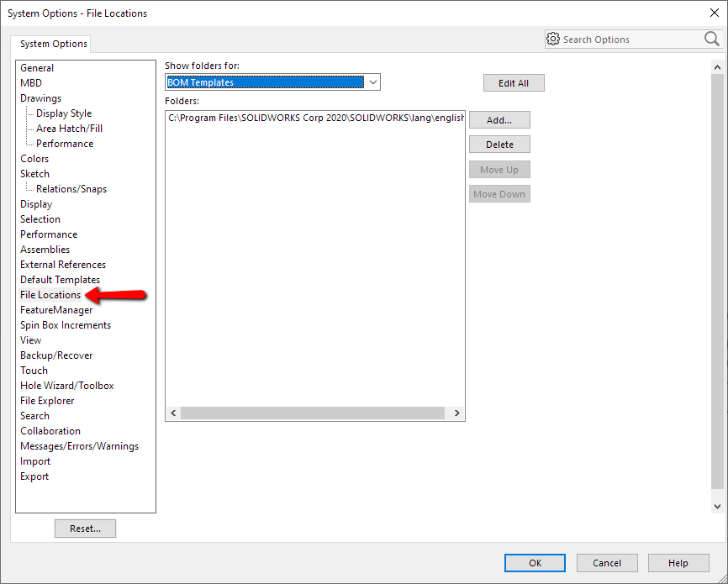The height and width of the screenshot is (584, 728).
Task: Select General in the options list
Action: point(37,68)
